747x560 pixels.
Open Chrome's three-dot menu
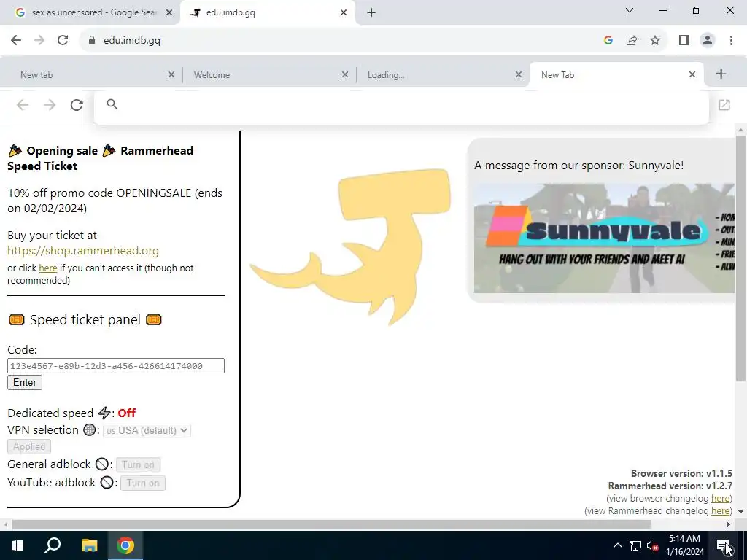click(731, 41)
